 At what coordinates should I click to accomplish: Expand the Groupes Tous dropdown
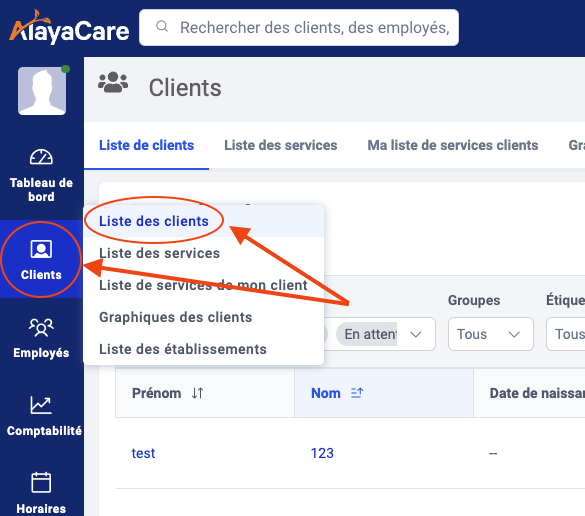tap(491, 334)
